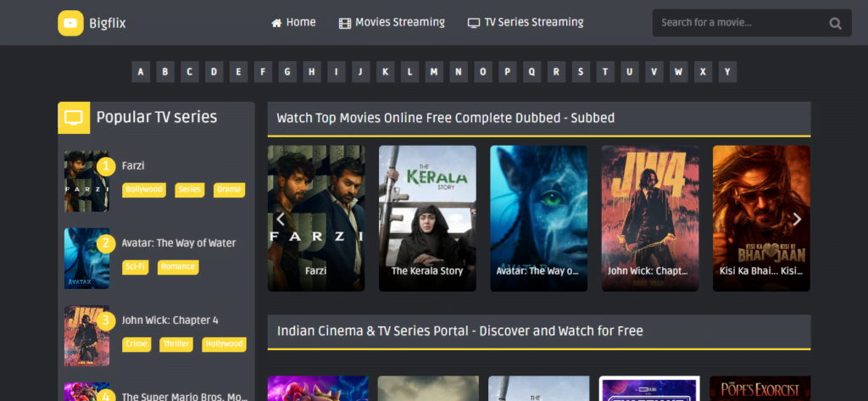Open The Pope's Exorcist poster in lower row
Screen dimensions: 868x401
coord(760,389)
